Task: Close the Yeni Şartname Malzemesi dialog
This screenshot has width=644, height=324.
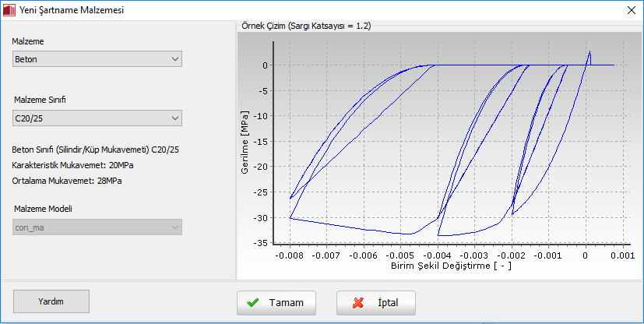Action: pos(629,10)
